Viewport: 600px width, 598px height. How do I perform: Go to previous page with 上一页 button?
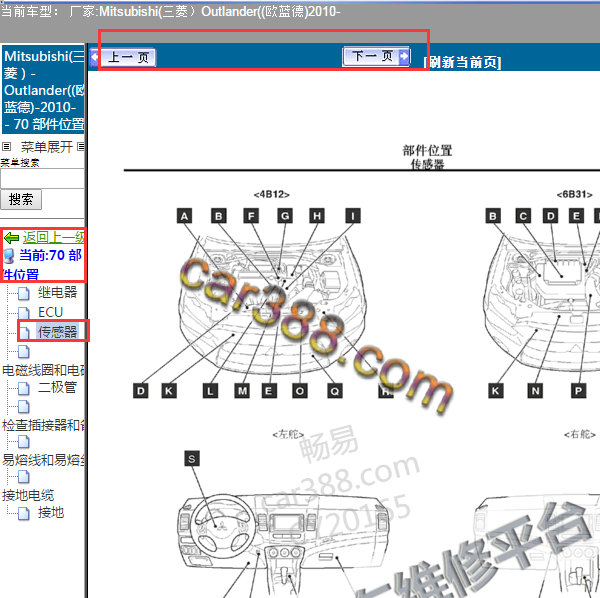[x=123, y=58]
